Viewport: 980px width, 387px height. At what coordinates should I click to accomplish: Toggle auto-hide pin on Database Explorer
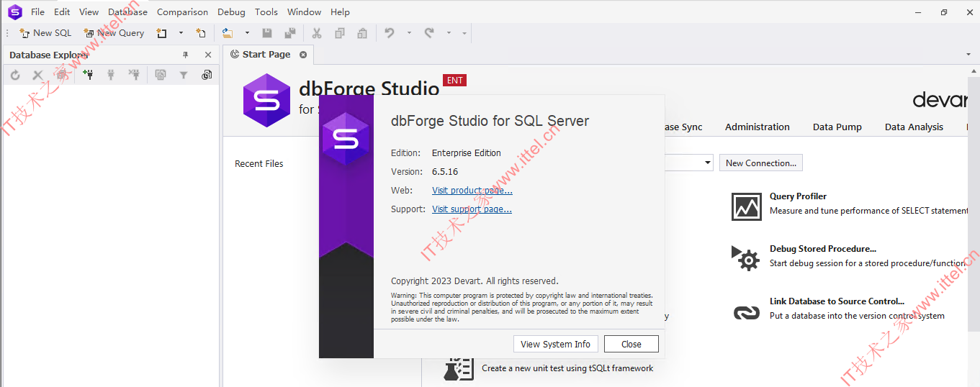click(x=185, y=55)
